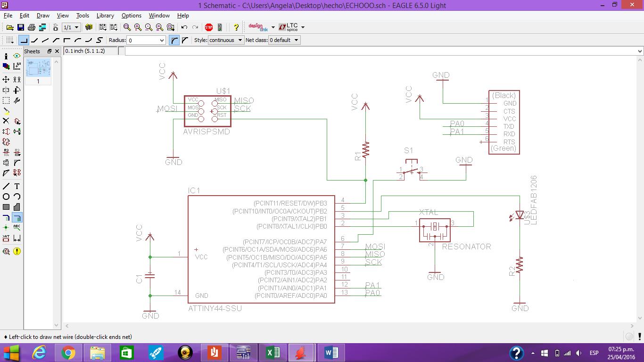The image size is (644, 362).
Task: Click the Zoom in magnifier
Action: pyautogui.click(x=138, y=27)
